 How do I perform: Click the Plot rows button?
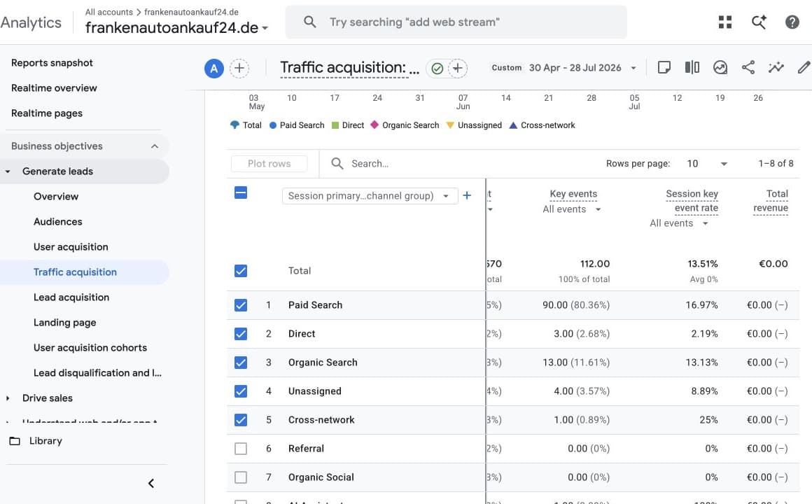click(269, 164)
